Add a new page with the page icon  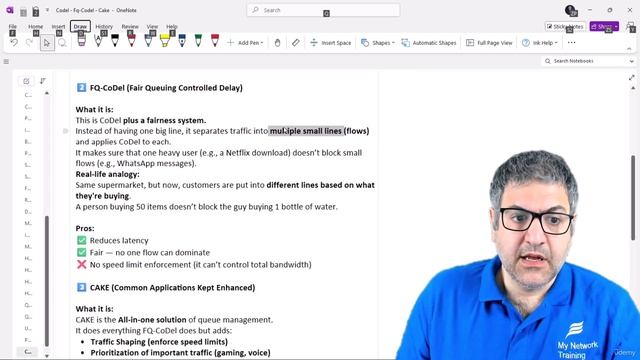pyautogui.click(x=26, y=81)
